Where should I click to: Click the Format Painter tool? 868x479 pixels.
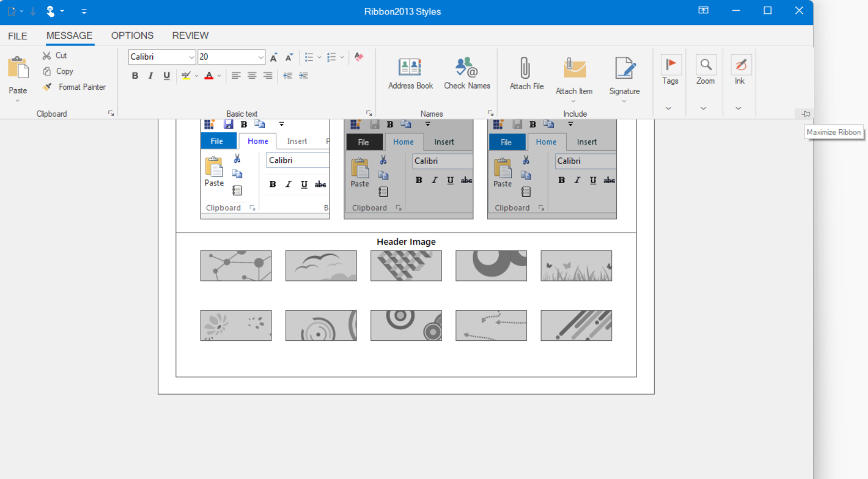pyautogui.click(x=74, y=87)
